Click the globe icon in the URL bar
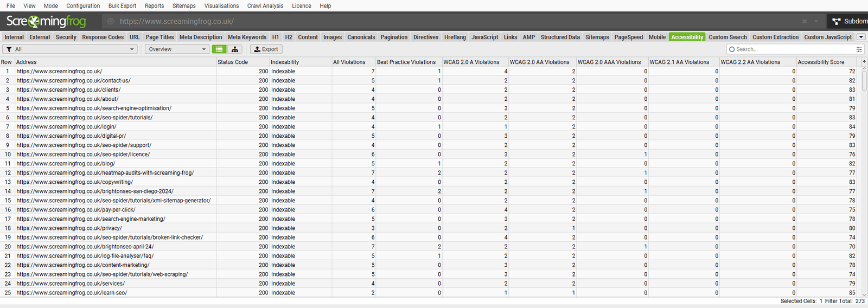The image size is (868, 308). [111, 21]
